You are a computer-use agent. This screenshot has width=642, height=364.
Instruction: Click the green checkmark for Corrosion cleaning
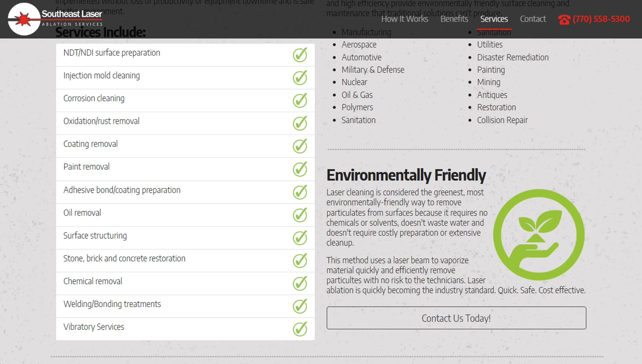tap(300, 100)
